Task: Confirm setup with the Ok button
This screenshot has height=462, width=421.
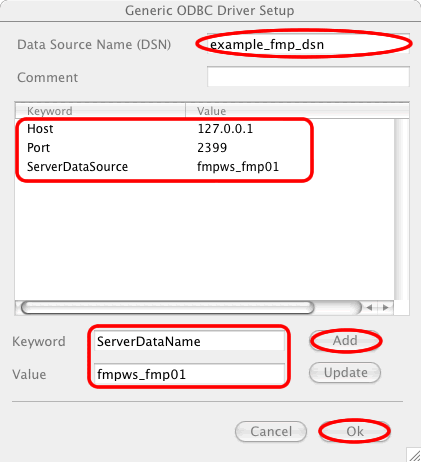Action: 355,431
